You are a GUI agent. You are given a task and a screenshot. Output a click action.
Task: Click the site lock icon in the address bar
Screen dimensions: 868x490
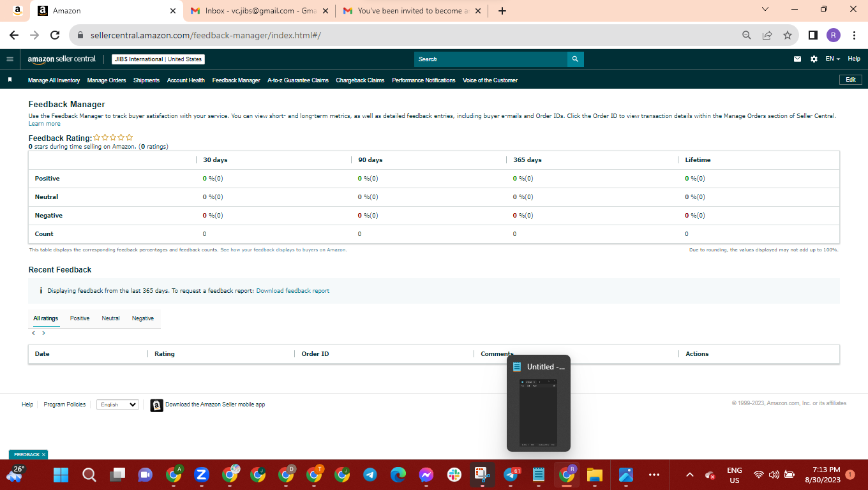[80, 35]
